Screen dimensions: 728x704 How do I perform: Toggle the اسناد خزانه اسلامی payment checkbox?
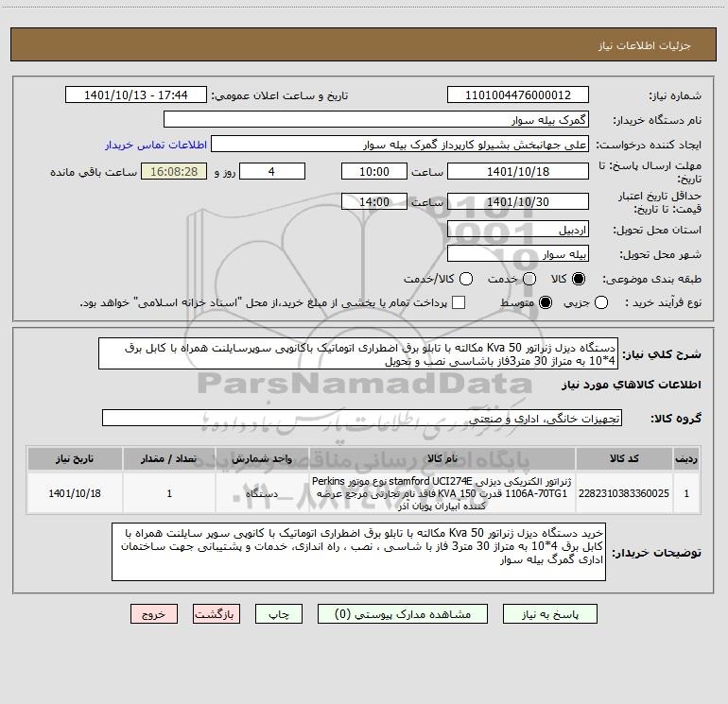tap(459, 302)
